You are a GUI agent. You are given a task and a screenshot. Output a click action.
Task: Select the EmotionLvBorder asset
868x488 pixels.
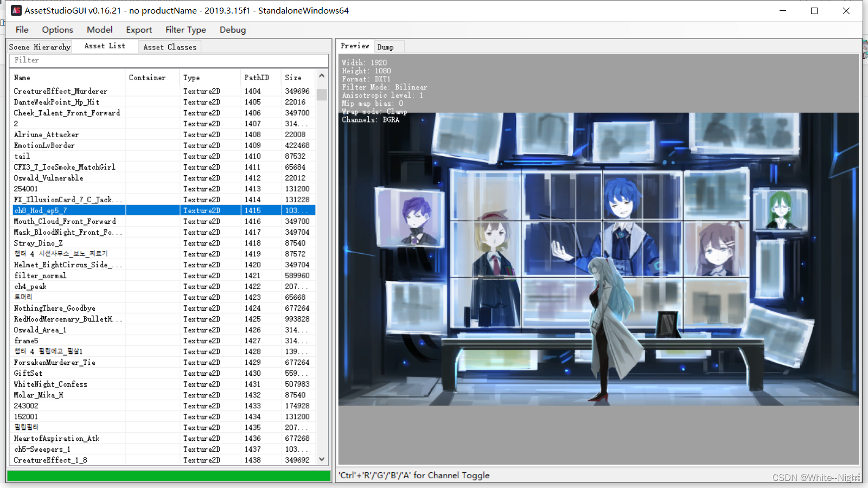coord(164,145)
